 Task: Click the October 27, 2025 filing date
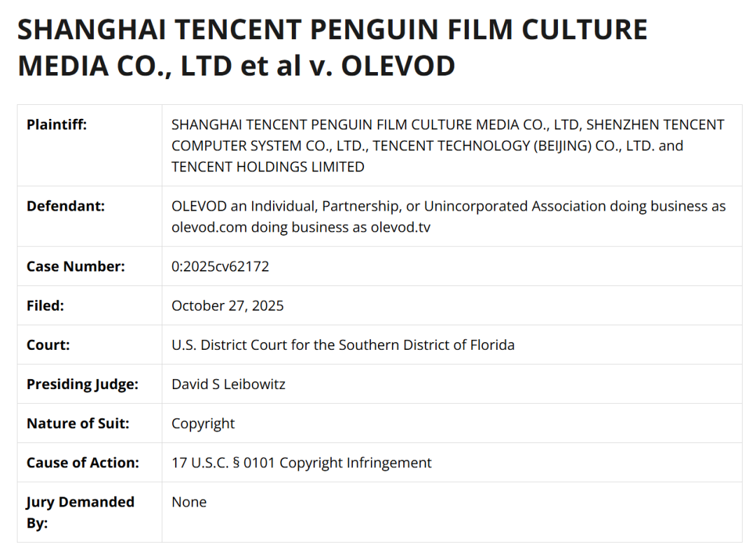(x=227, y=306)
